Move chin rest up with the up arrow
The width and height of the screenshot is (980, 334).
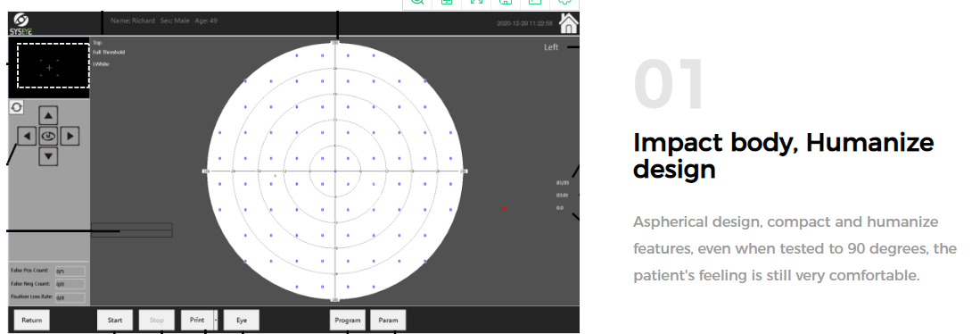point(49,116)
